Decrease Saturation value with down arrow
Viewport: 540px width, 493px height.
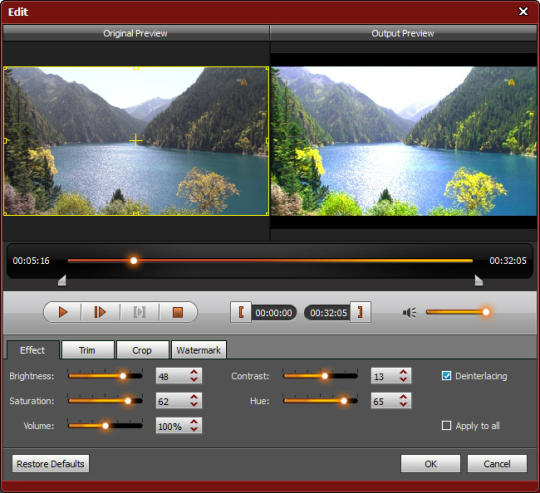194,404
